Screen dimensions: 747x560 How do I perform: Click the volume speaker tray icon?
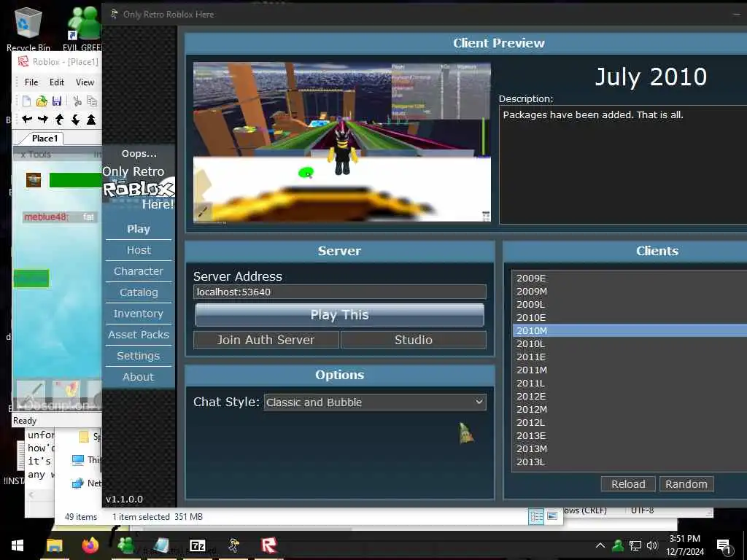(x=651, y=545)
